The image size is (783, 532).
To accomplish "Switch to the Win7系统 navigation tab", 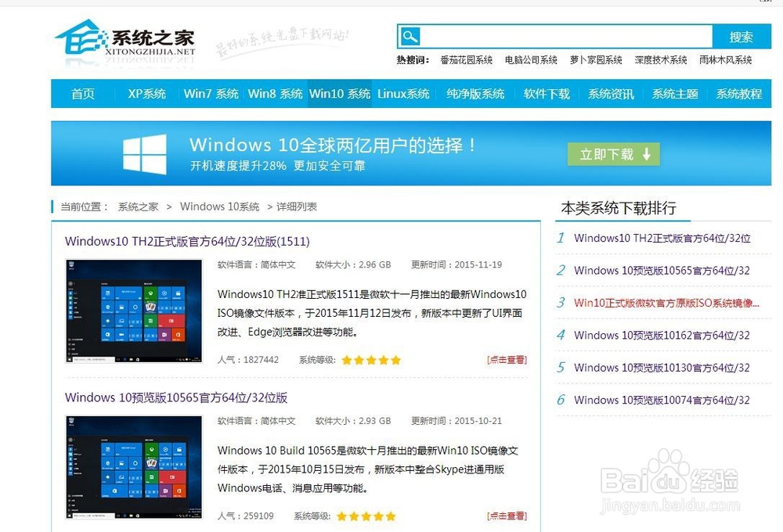I will (x=210, y=93).
